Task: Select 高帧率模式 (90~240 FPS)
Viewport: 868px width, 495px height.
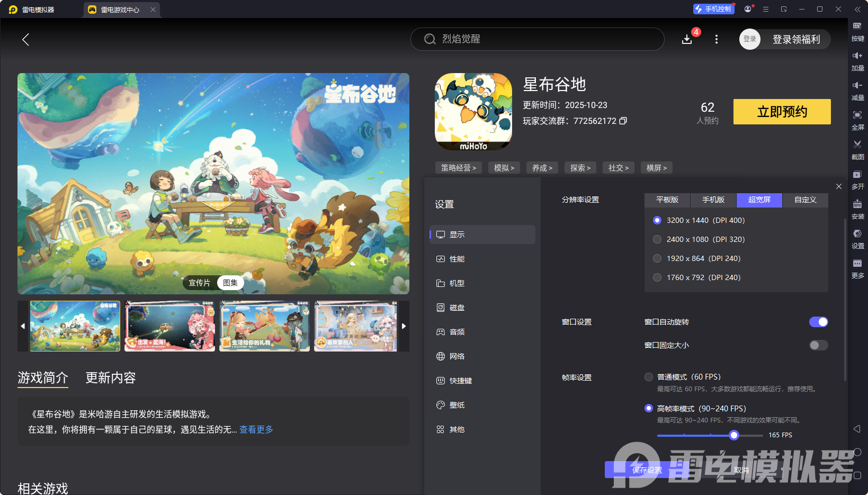Action: click(649, 408)
